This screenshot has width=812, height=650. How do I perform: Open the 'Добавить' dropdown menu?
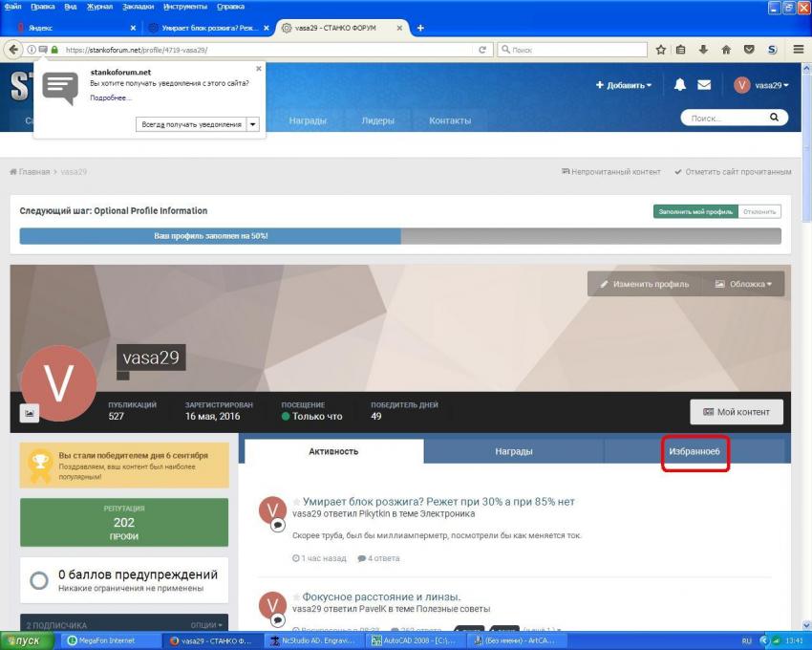624,85
